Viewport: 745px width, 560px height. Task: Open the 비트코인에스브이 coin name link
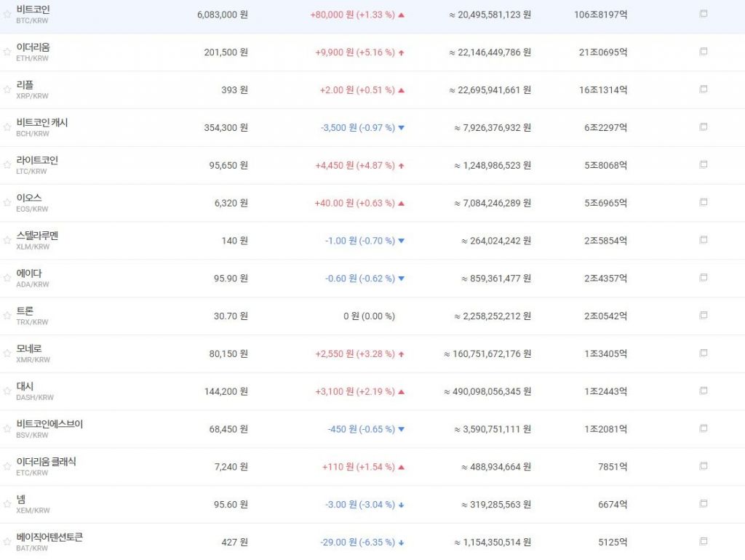pos(49,424)
